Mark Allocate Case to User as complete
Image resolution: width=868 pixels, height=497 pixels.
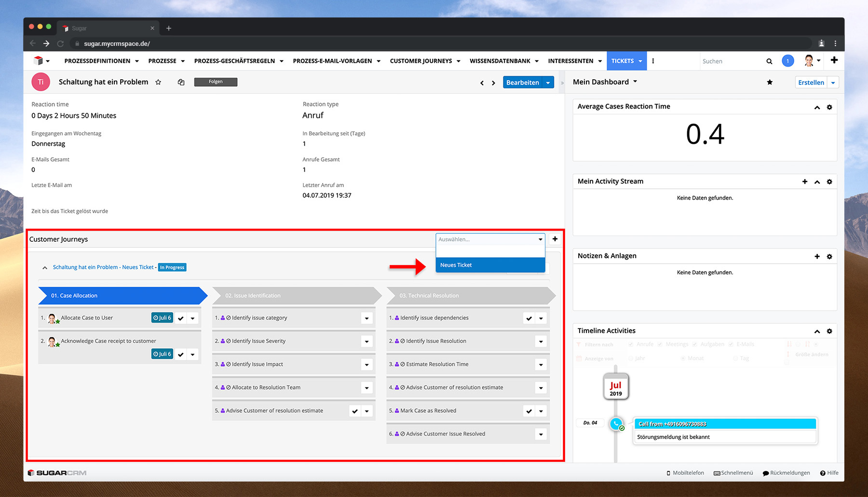pyautogui.click(x=181, y=318)
